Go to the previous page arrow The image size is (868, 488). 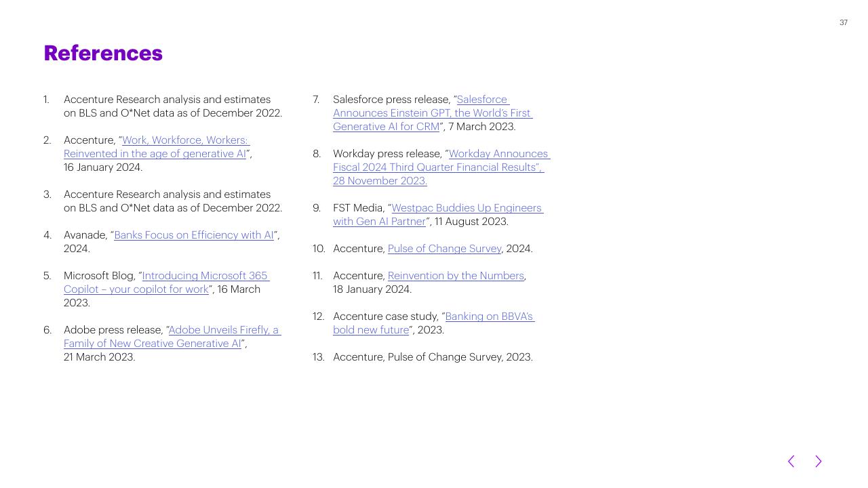[x=791, y=462]
